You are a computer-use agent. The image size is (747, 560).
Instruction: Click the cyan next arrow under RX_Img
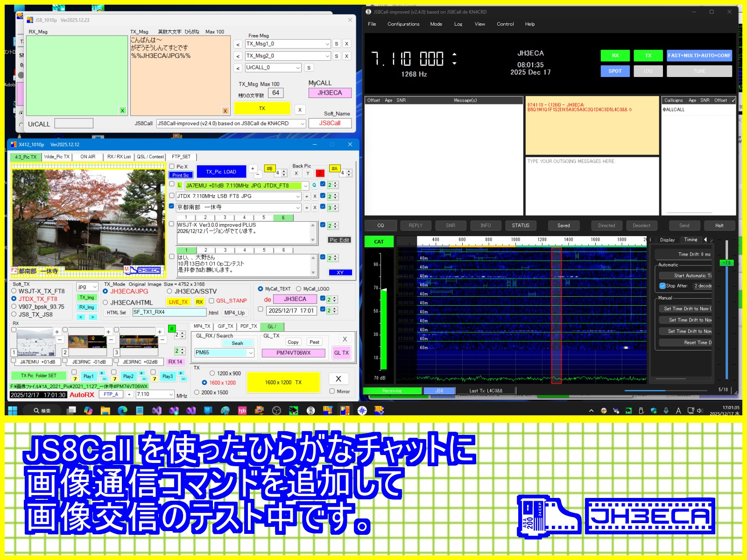point(92,317)
